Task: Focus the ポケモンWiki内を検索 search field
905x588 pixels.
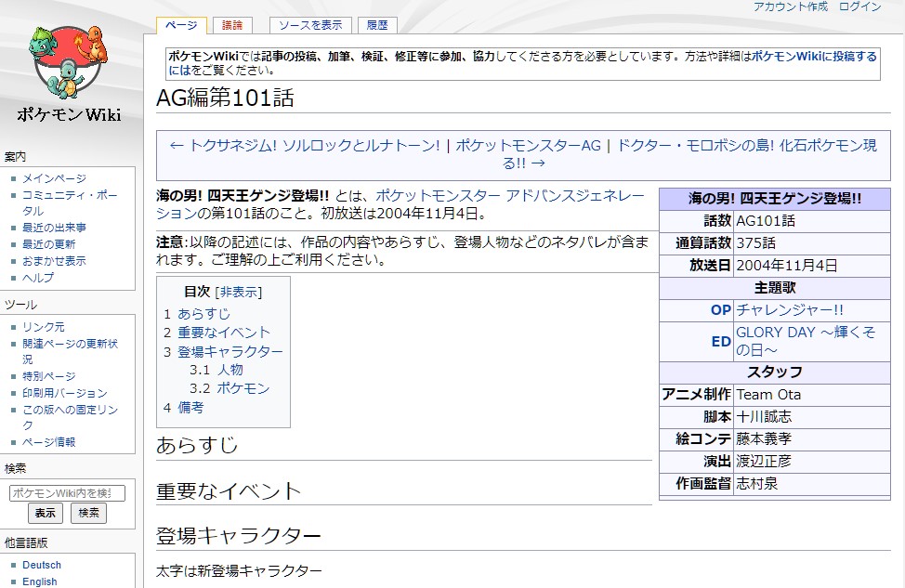Action: 67,493
